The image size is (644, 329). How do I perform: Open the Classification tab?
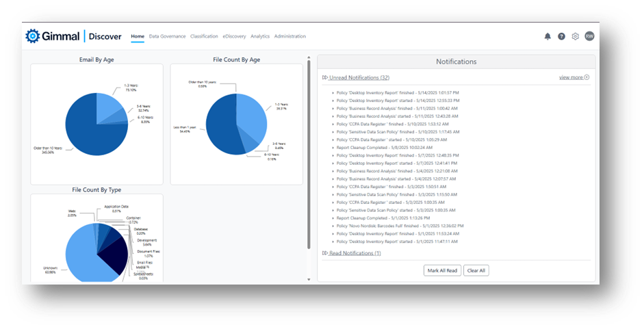click(204, 36)
